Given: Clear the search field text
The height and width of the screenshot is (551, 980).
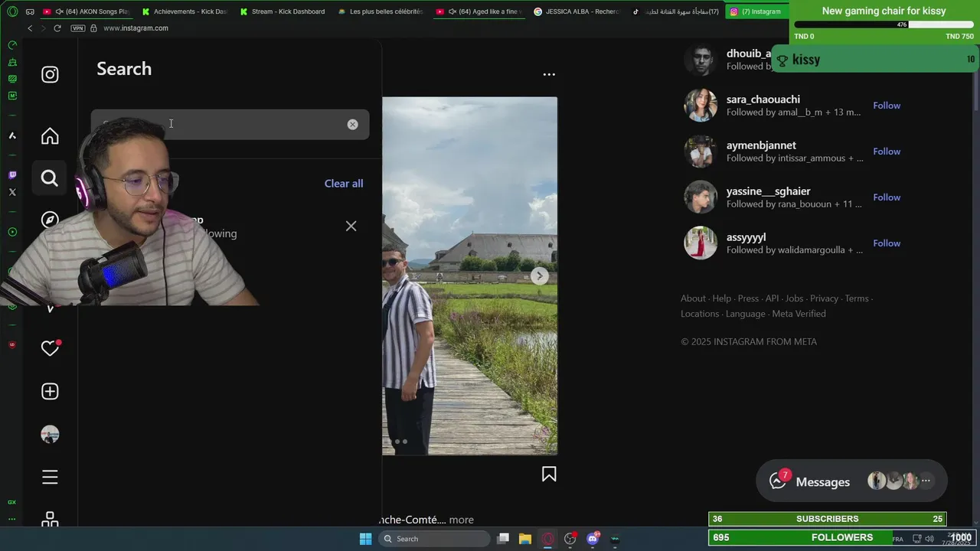Looking at the screenshot, I should [x=352, y=124].
